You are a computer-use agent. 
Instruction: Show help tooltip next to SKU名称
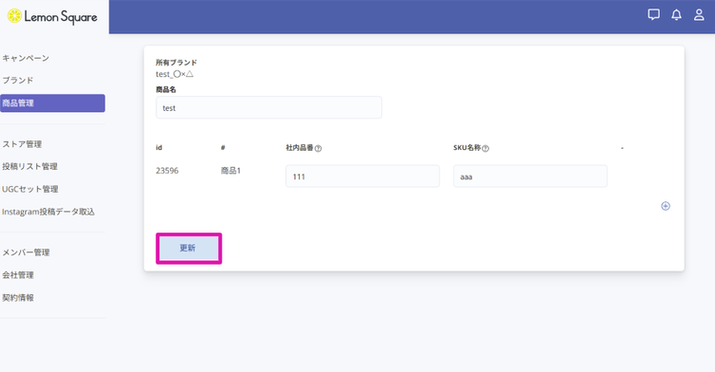[485, 148]
